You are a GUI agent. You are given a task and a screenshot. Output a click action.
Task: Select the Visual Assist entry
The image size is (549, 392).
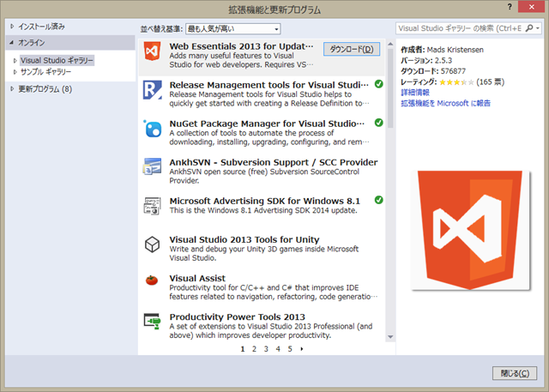tap(262, 287)
